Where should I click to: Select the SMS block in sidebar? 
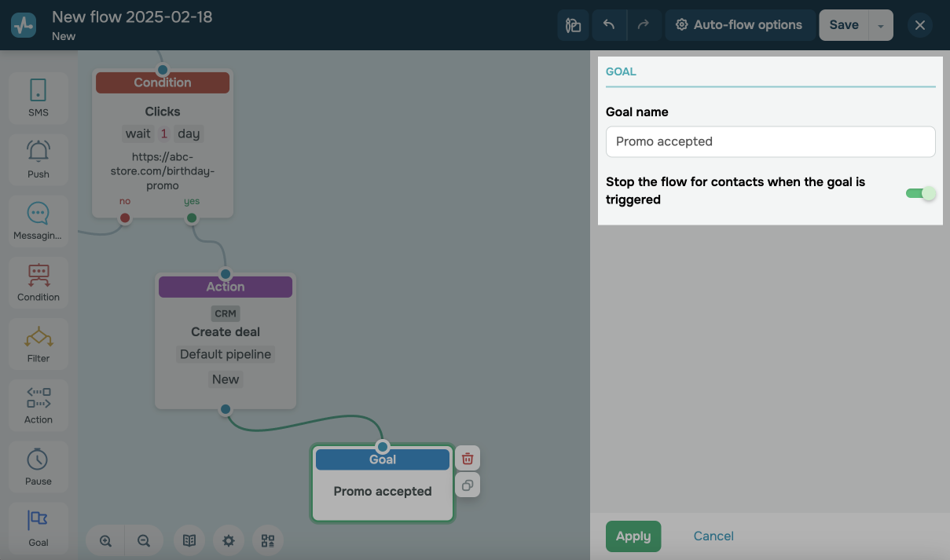[38, 98]
